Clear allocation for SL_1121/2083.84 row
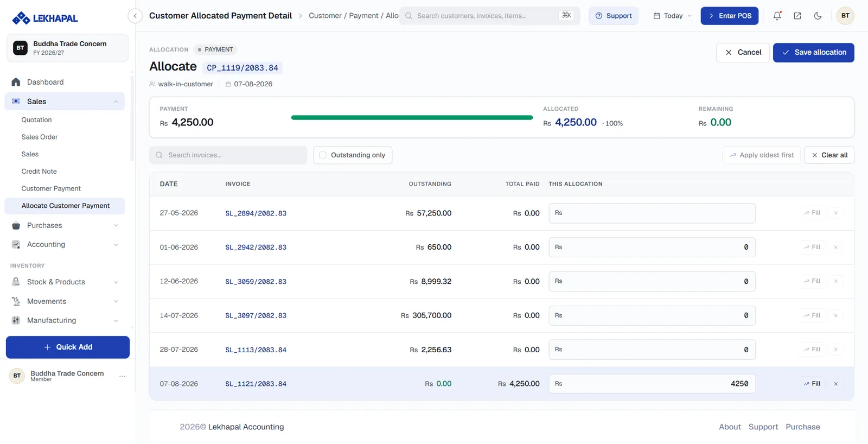This screenshot has height=444, width=868. (x=835, y=384)
